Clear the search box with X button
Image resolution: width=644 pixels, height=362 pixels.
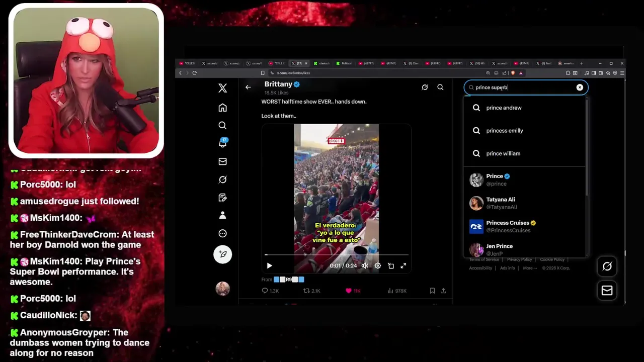580,87
